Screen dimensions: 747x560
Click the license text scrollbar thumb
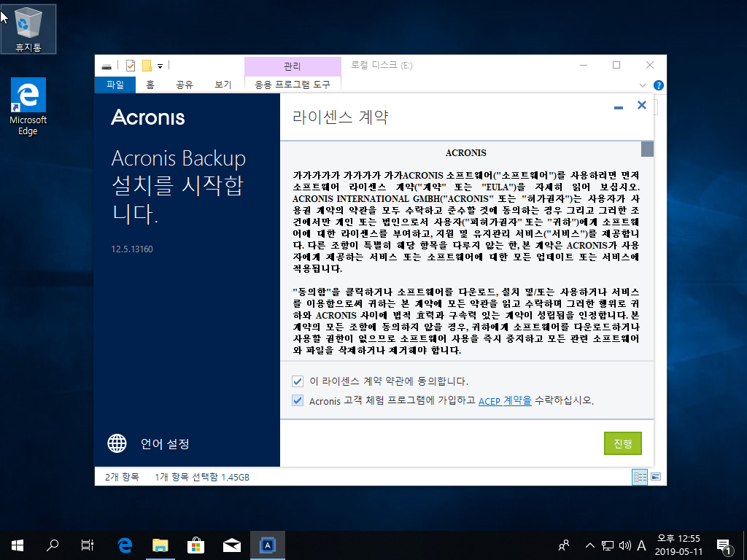tap(647, 149)
